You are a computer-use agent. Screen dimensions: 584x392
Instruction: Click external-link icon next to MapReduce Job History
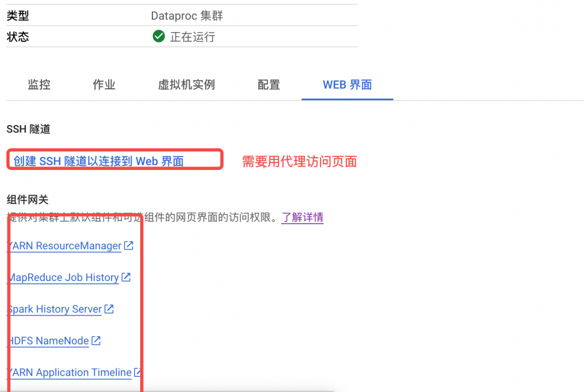point(126,277)
